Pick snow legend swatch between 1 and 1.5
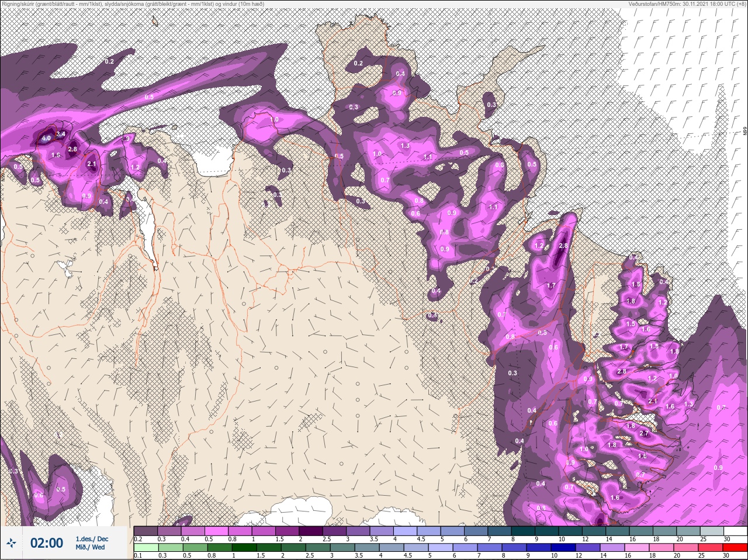Viewport: 748px width, 560px height. click(264, 531)
